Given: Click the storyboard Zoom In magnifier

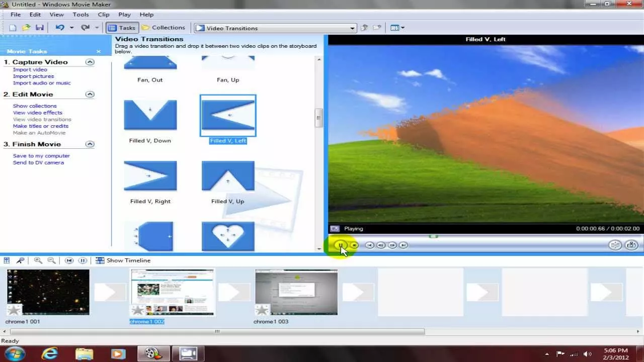Looking at the screenshot, I should pos(38,260).
